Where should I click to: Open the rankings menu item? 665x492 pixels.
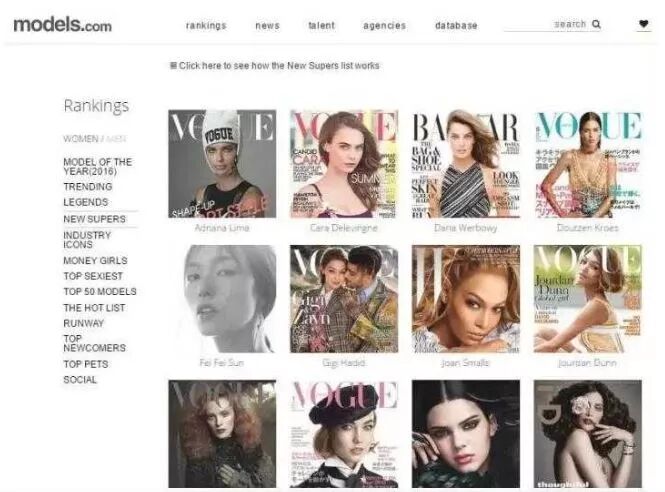pyautogui.click(x=206, y=25)
